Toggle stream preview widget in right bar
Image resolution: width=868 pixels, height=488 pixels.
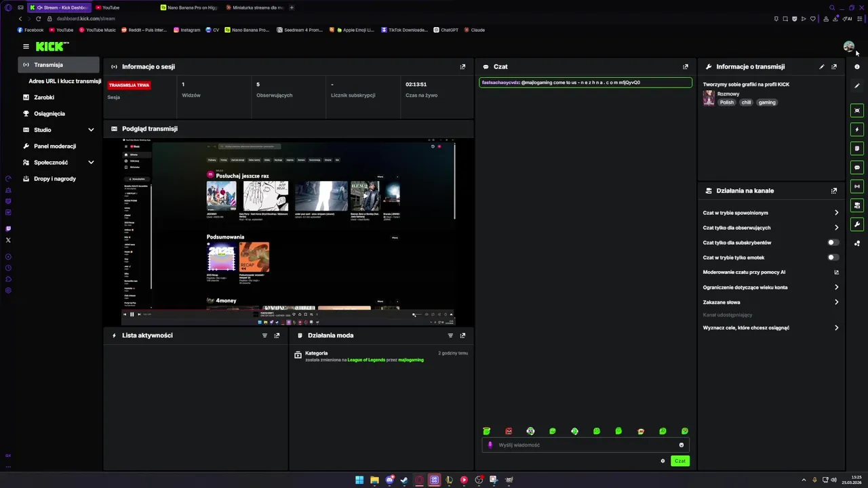point(857,110)
